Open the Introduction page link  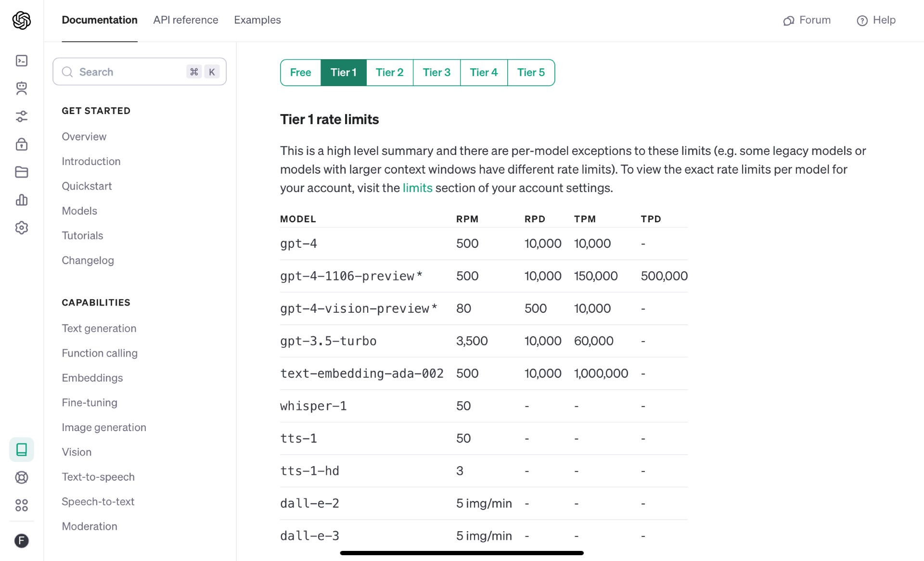point(91,161)
